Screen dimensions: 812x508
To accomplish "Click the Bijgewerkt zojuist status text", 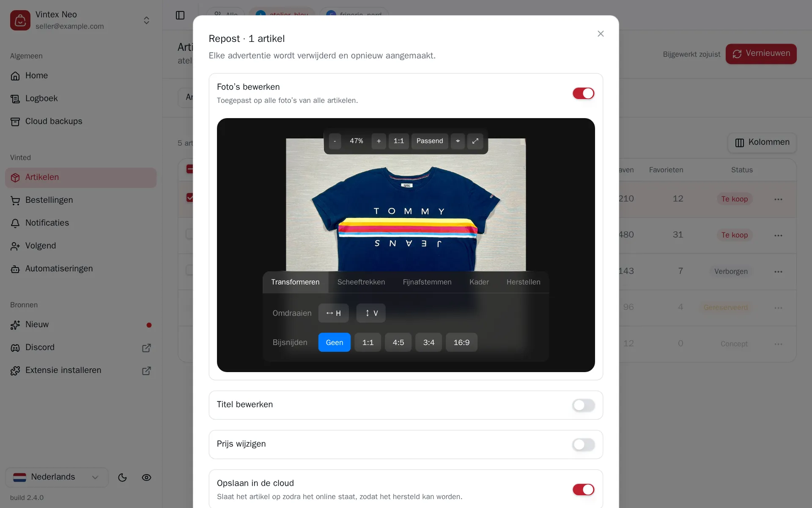I will pos(691,54).
